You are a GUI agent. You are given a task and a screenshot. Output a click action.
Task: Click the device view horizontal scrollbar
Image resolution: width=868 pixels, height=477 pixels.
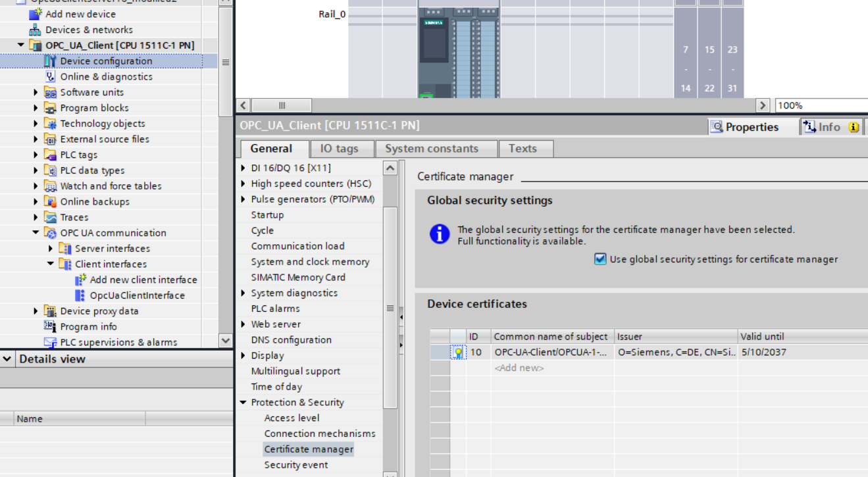282,105
